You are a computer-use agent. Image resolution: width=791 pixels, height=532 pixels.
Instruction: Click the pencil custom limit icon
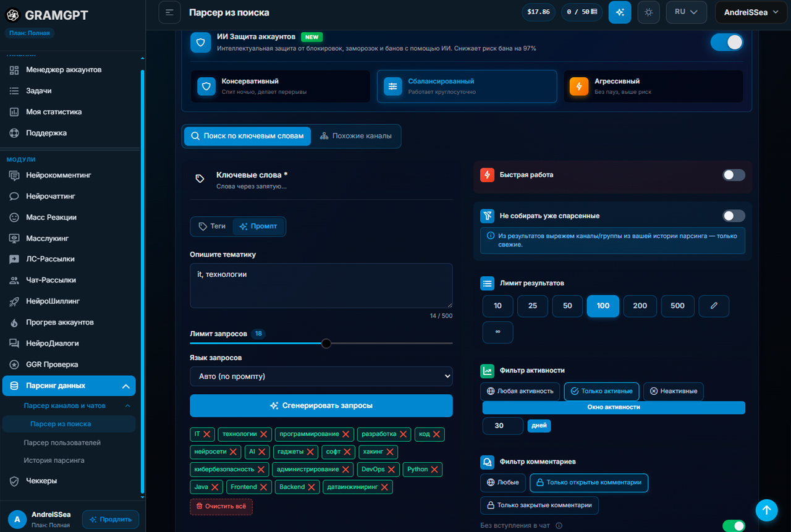click(714, 306)
